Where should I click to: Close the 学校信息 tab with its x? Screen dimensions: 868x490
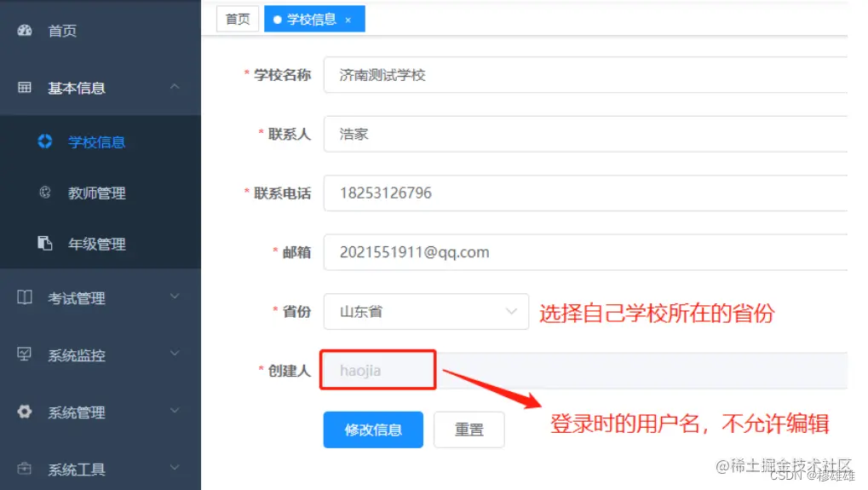[348, 20]
